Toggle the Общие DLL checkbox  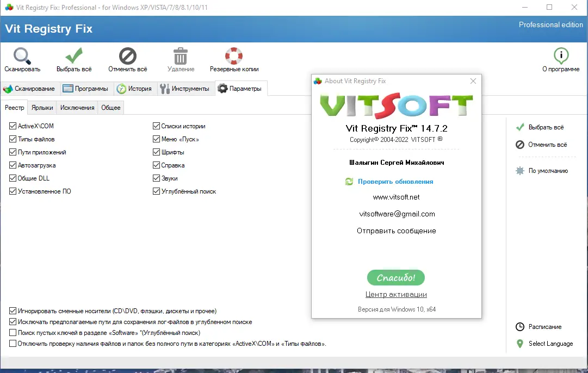(13, 178)
